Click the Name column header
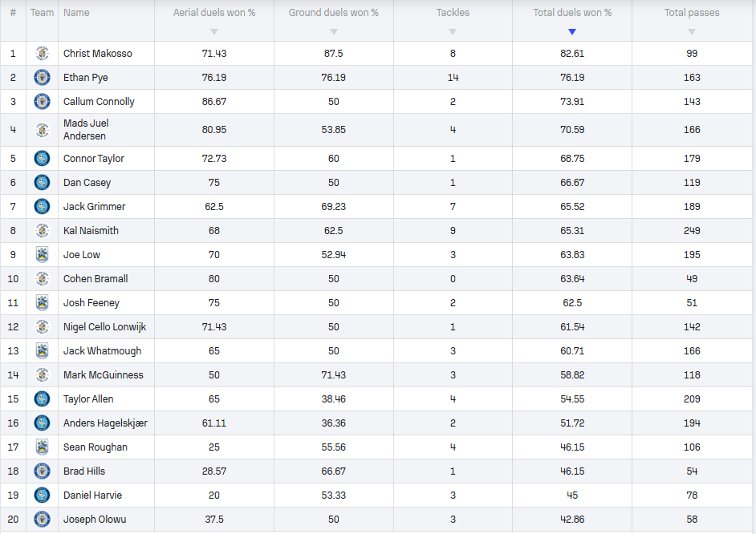Image resolution: width=756 pixels, height=534 pixels. coord(77,13)
